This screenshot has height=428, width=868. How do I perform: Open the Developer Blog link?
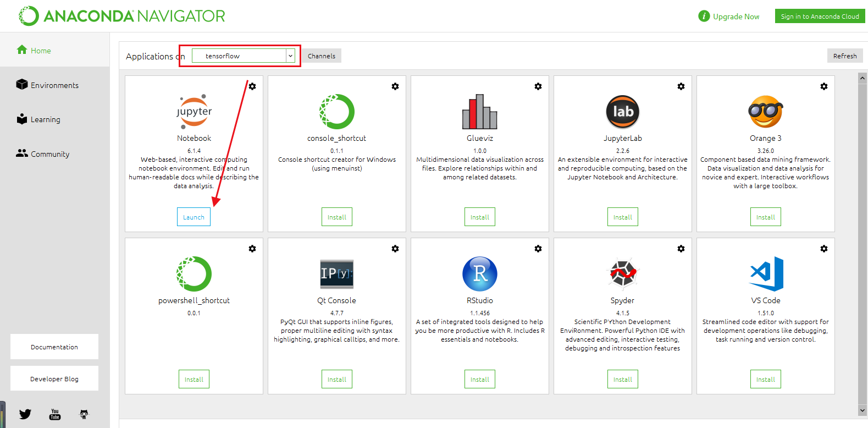pyautogui.click(x=54, y=378)
